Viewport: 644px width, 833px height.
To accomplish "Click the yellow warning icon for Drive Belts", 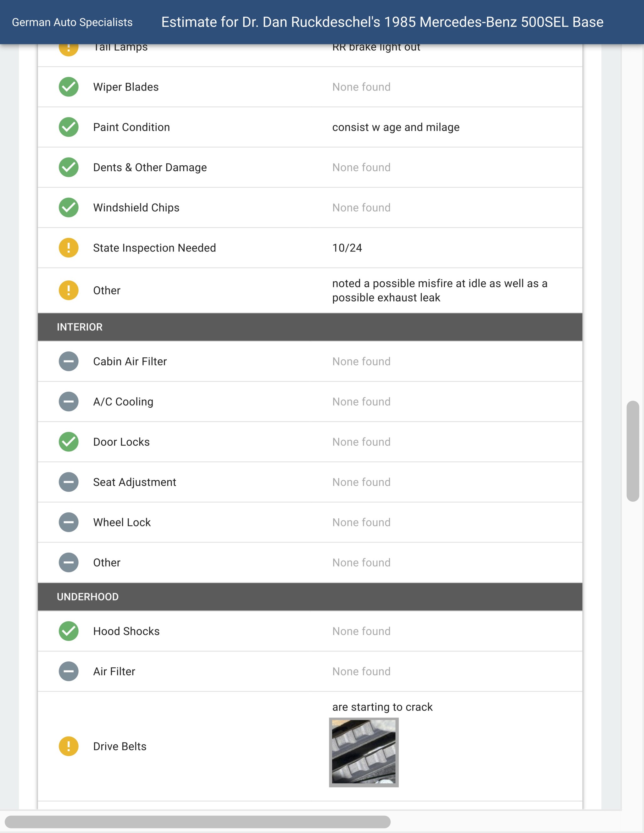I will [x=69, y=746].
